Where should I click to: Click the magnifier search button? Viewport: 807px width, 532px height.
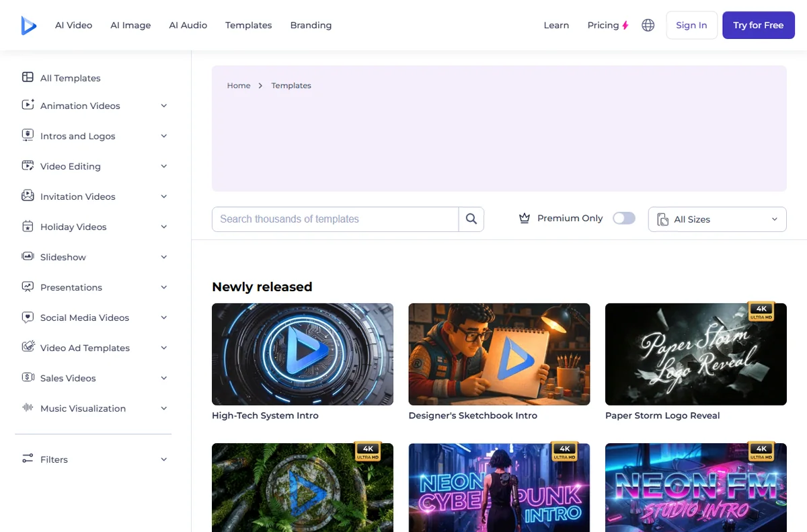pos(471,219)
